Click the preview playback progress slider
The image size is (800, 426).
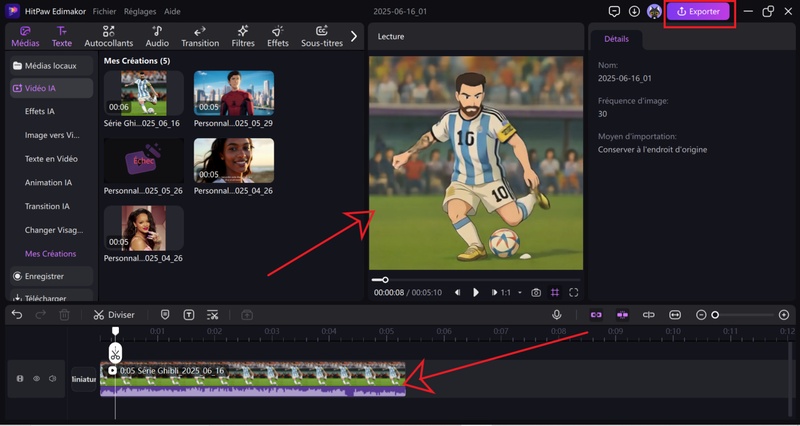pos(476,280)
